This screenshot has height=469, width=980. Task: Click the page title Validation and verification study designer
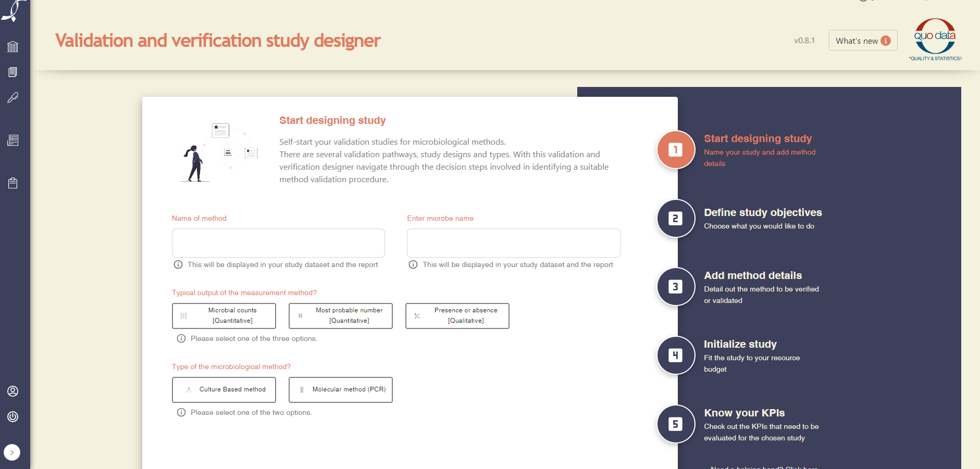click(x=218, y=41)
